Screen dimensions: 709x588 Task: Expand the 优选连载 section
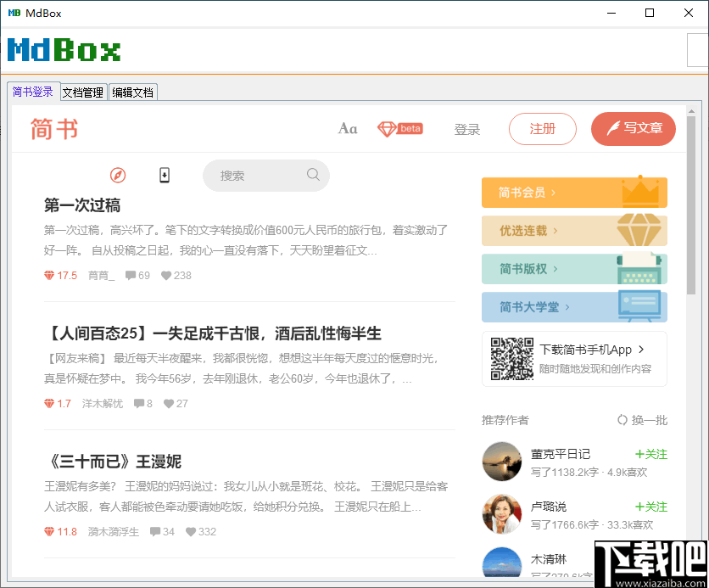click(574, 231)
